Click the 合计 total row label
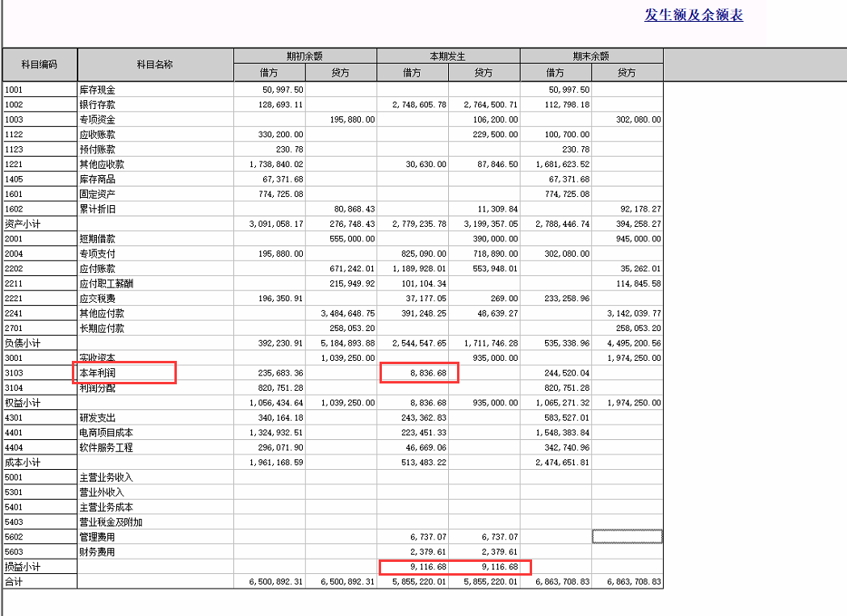Viewport: 847px width, 616px height. point(14,582)
